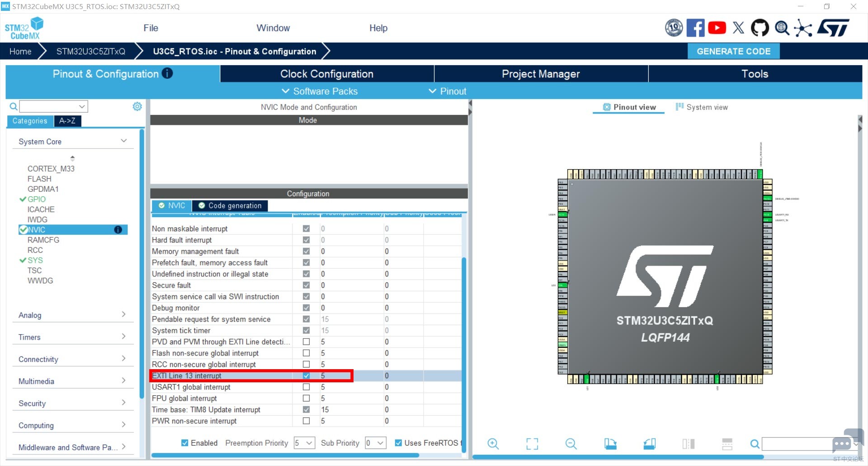Rotate the chip clockwise
Screen dimensions: 868x466
click(610, 444)
